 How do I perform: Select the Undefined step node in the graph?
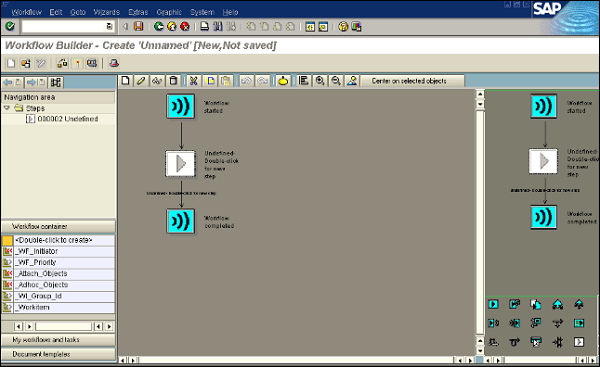coord(181,163)
